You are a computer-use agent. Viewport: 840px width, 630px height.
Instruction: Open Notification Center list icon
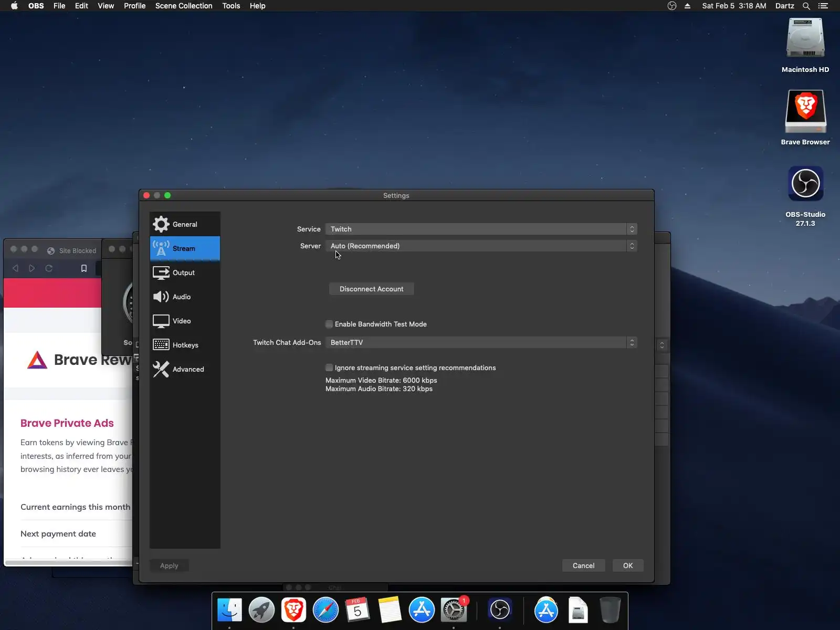823,6
